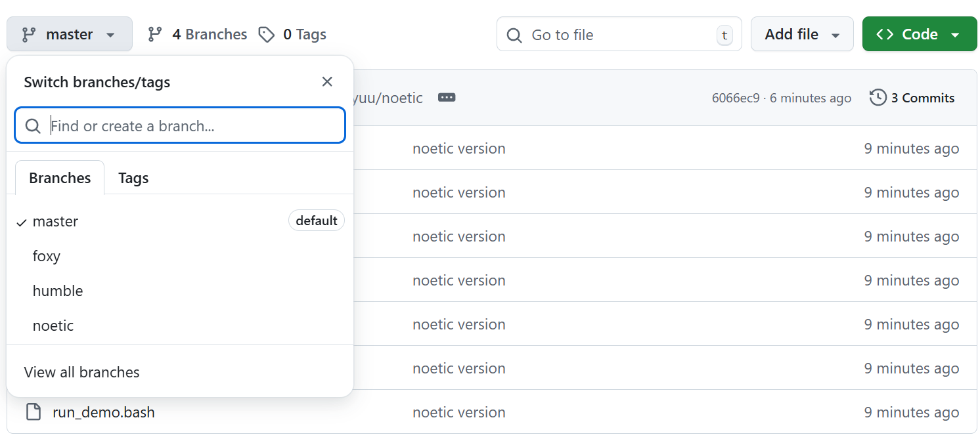Open noetic version commit message in run_demo.bash row
The width and height of the screenshot is (980, 443).
[459, 412]
